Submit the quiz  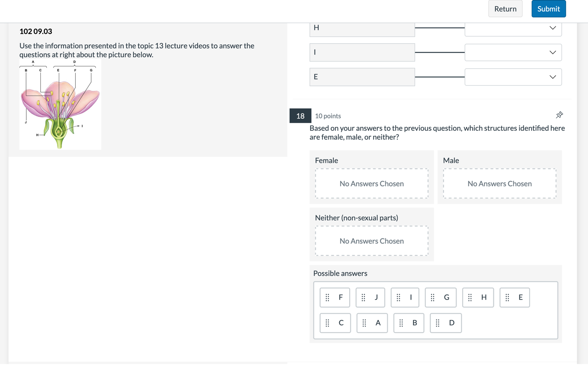(x=548, y=9)
